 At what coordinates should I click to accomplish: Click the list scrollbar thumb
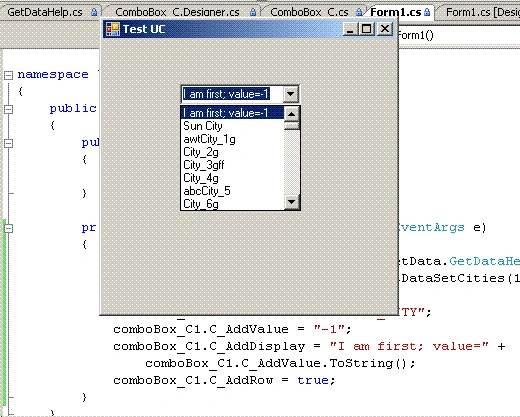[292, 126]
